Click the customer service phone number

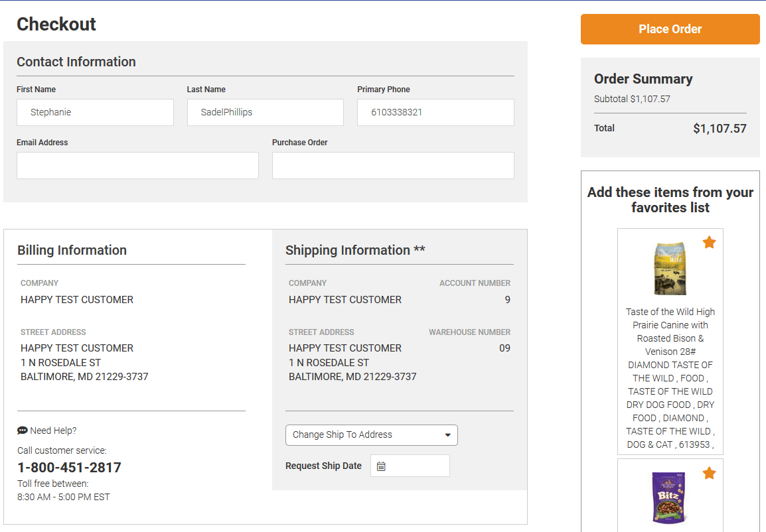tap(69, 468)
